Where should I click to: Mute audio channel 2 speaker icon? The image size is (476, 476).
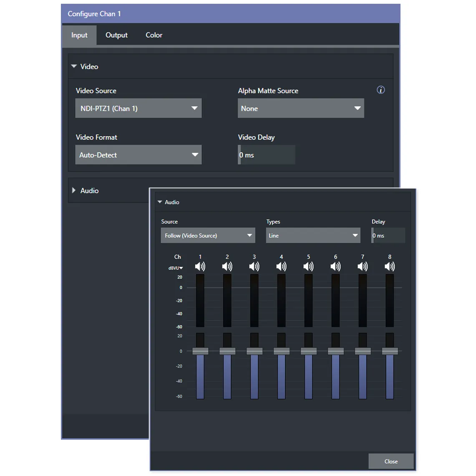[x=227, y=267]
